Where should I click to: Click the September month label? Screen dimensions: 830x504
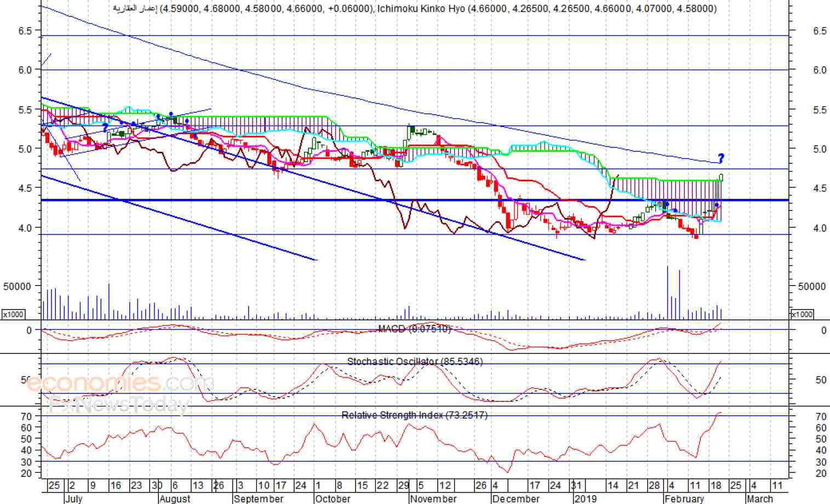point(258,499)
